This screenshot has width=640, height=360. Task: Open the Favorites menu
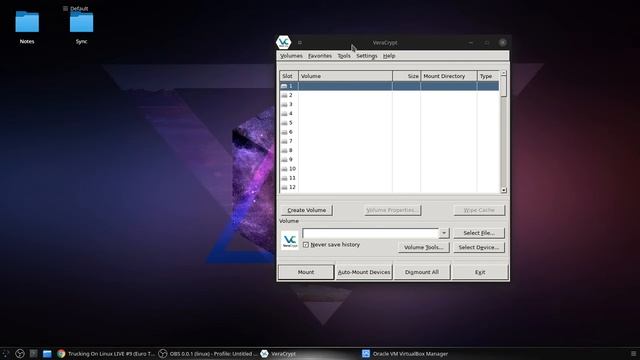click(x=320, y=56)
